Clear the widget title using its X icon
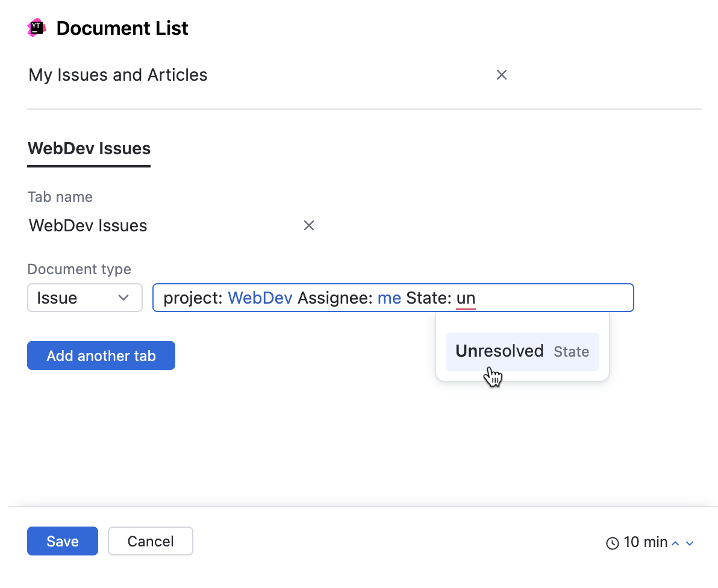Screen dimensions: 718x588 [x=502, y=75]
